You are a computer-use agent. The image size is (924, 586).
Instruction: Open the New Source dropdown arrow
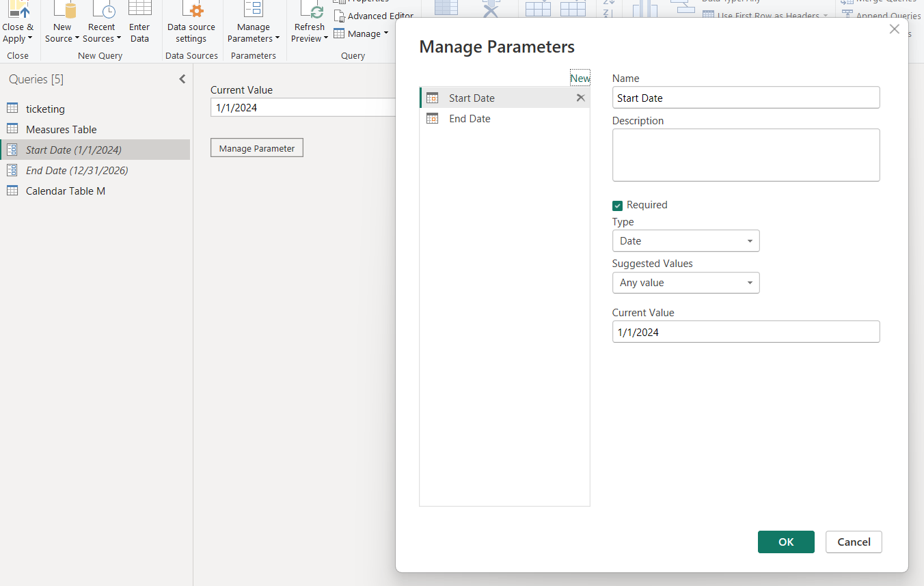point(77,39)
